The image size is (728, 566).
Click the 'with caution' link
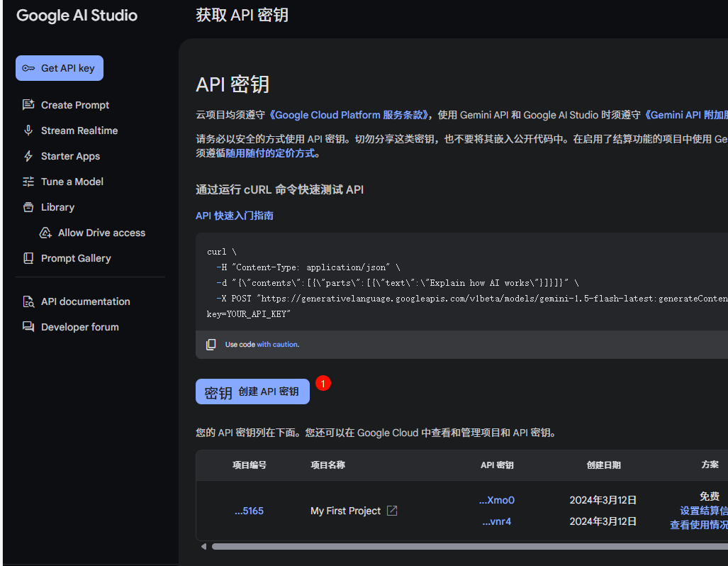pyautogui.click(x=277, y=345)
